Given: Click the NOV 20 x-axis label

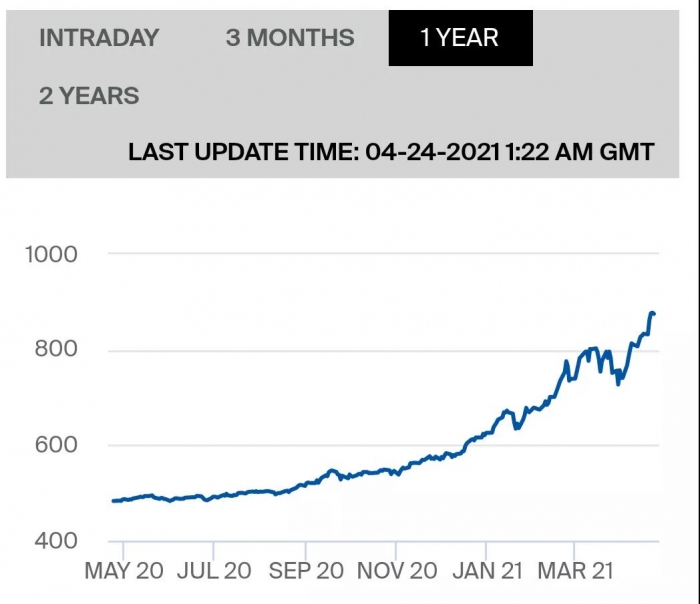Looking at the screenshot, I should click(397, 571).
